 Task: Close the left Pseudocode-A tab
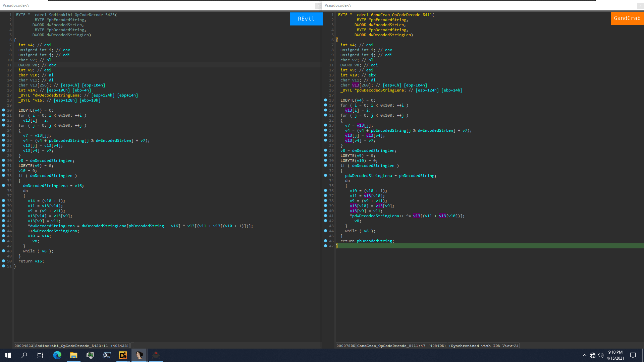318,6
